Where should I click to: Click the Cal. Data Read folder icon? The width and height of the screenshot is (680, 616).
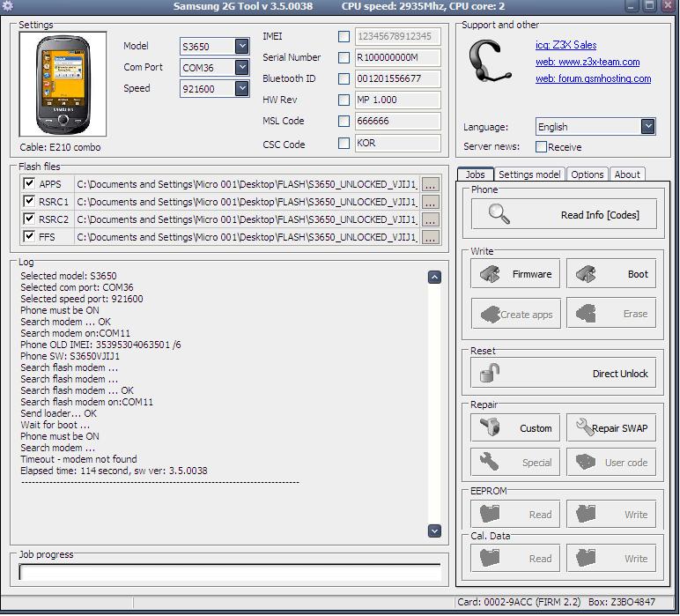[490, 559]
